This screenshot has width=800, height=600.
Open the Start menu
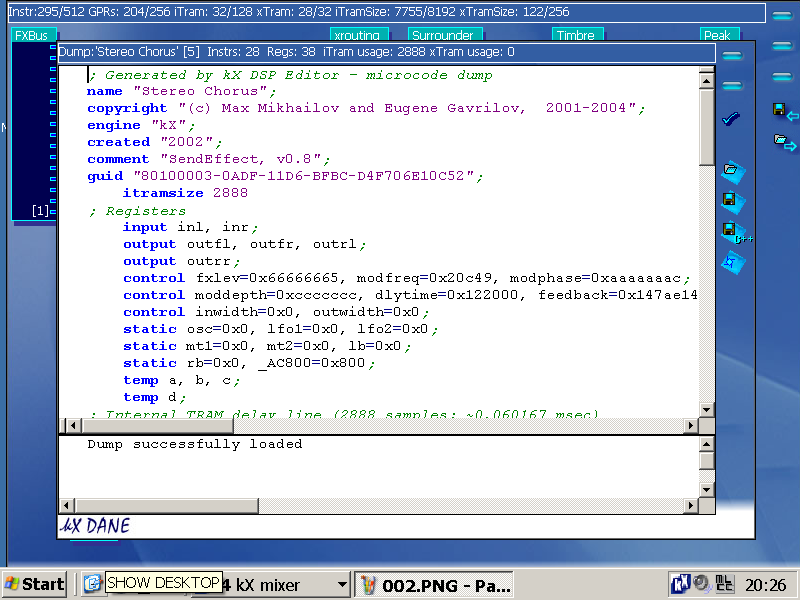(x=35, y=584)
